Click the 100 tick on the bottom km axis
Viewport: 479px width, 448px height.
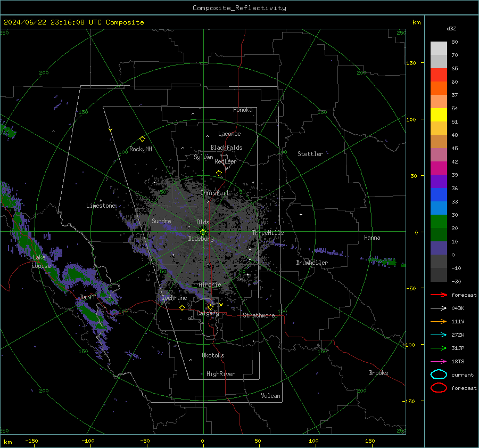tap(313, 441)
